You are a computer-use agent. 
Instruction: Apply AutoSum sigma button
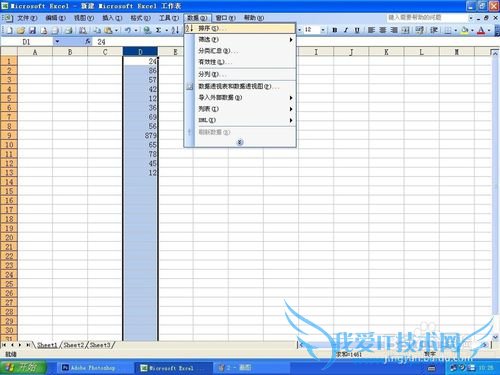[159, 30]
